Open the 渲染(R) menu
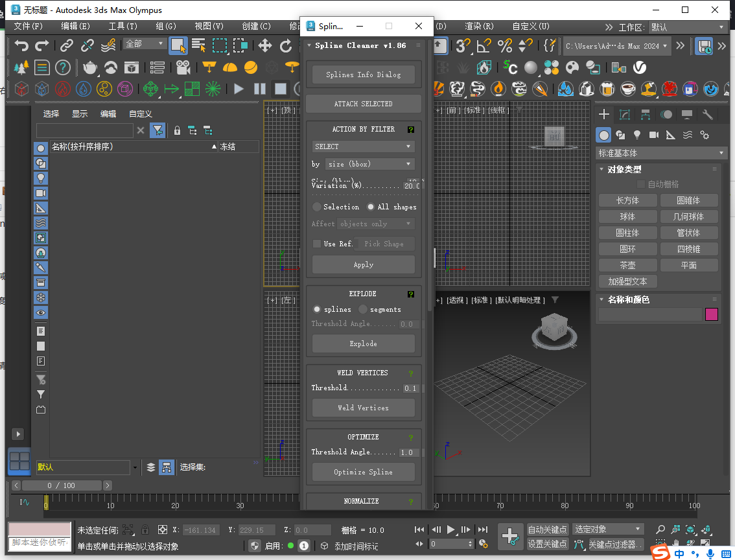This screenshot has height=560, width=735. (479, 26)
